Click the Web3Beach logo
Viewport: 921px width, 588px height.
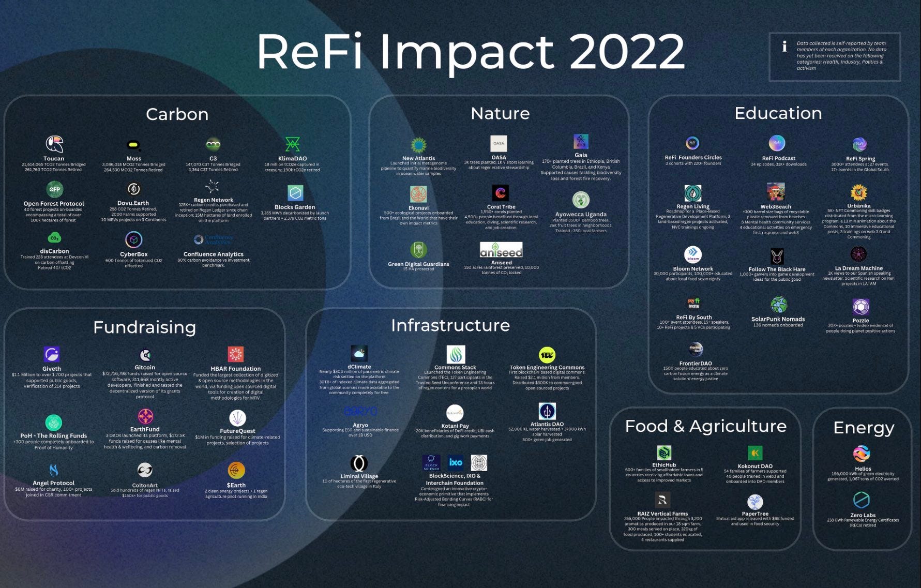(x=776, y=192)
